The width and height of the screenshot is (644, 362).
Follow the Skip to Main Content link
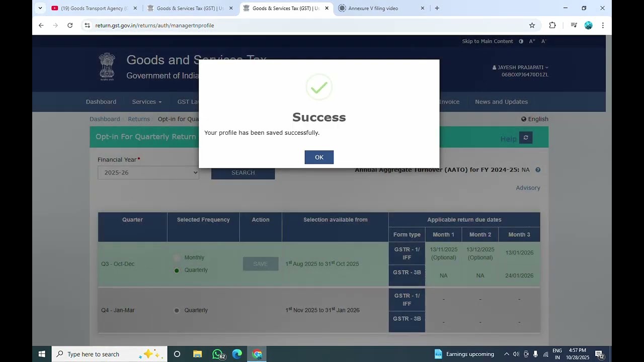click(x=488, y=41)
